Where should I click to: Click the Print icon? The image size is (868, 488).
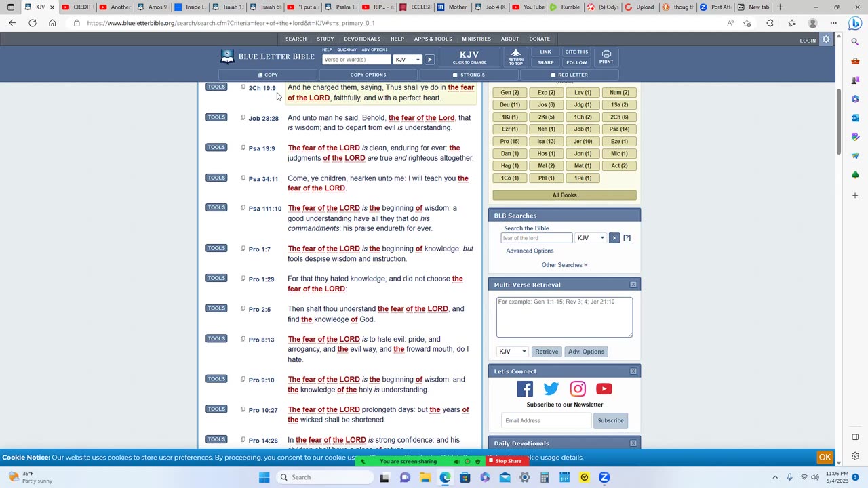[x=606, y=57]
